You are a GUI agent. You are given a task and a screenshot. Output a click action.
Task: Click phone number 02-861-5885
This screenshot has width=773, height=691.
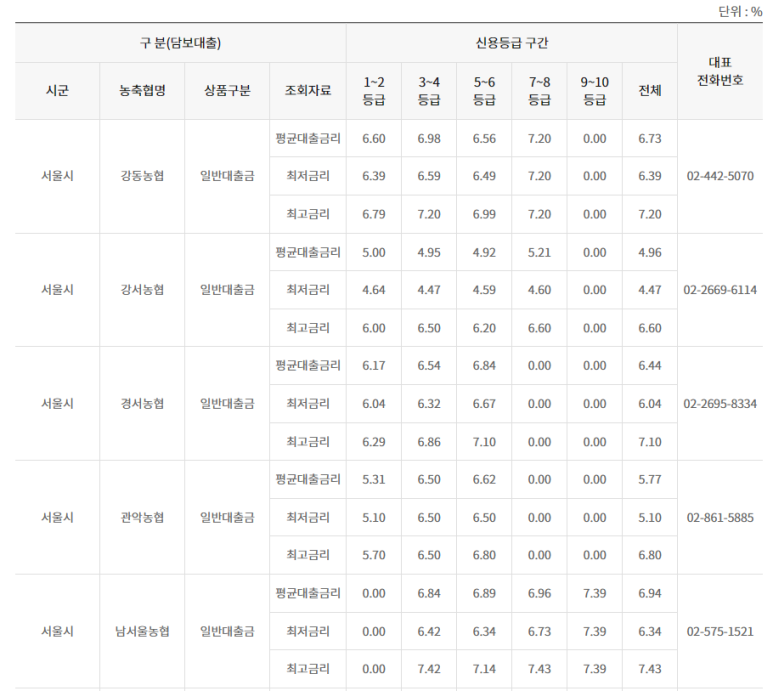(x=720, y=518)
